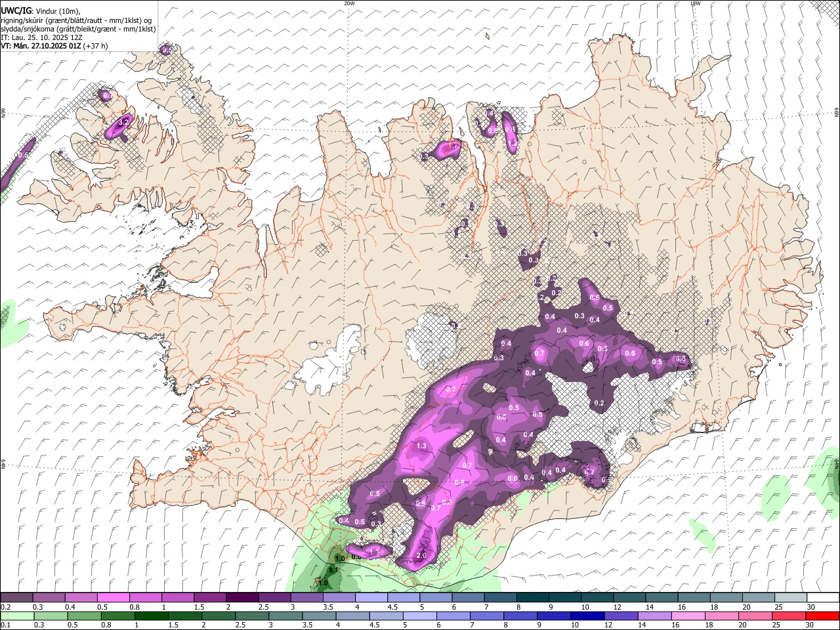Pick the dark blue 10 swatch in rain scale
The height and width of the screenshot is (630, 840).
tap(587, 616)
